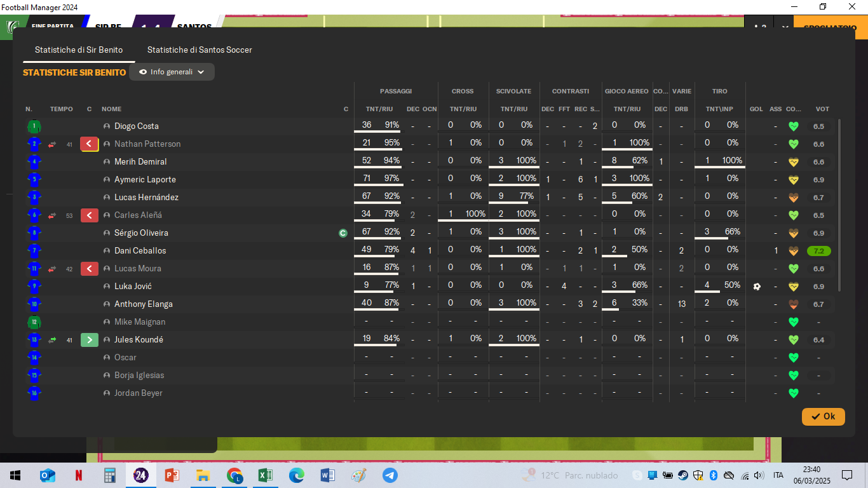Click the goal ball icon in Luka Jović's row
This screenshot has width=868, height=488.
pyautogui.click(x=757, y=287)
